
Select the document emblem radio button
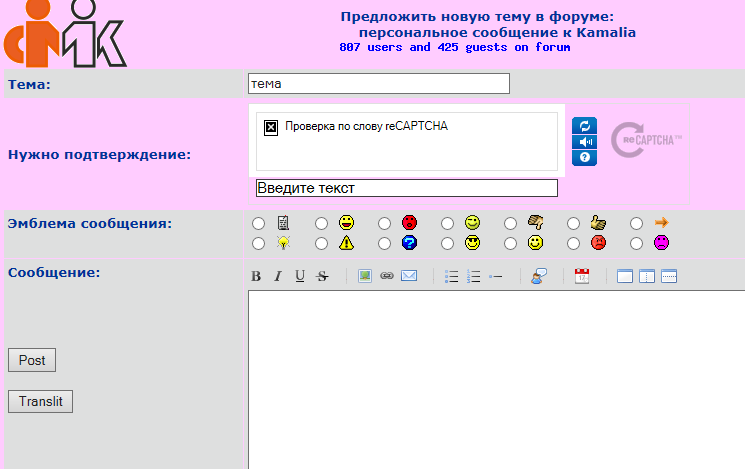click(258, 223)
